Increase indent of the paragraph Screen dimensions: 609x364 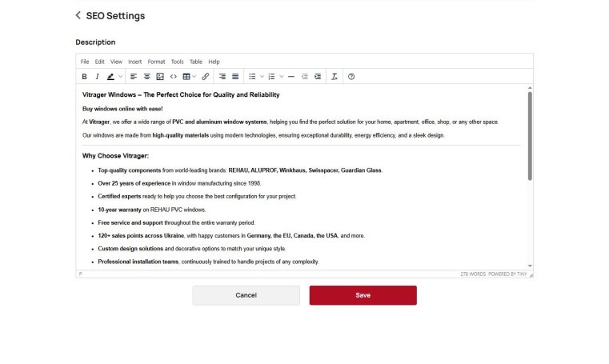pyautogui.click(x=318, y=77)
